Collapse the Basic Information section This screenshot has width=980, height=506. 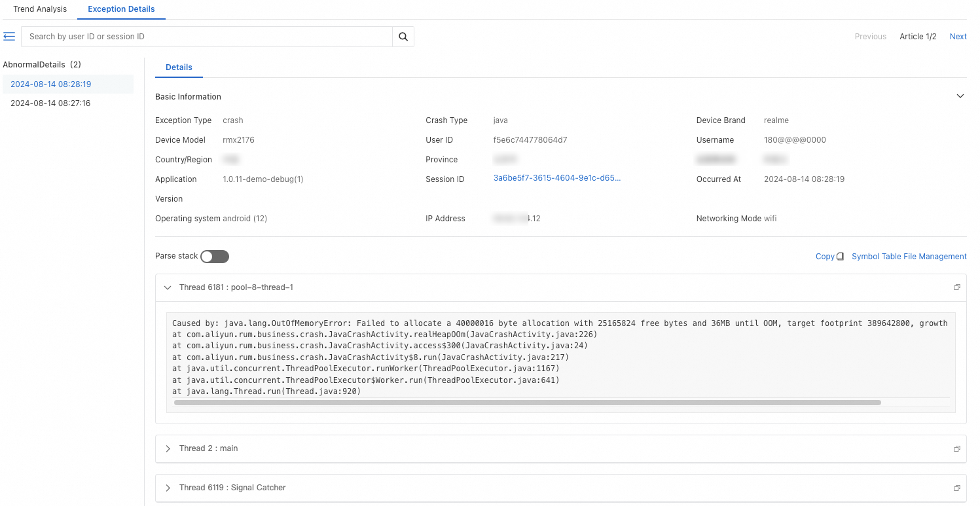pyautogui.click(x=960, y=96)
